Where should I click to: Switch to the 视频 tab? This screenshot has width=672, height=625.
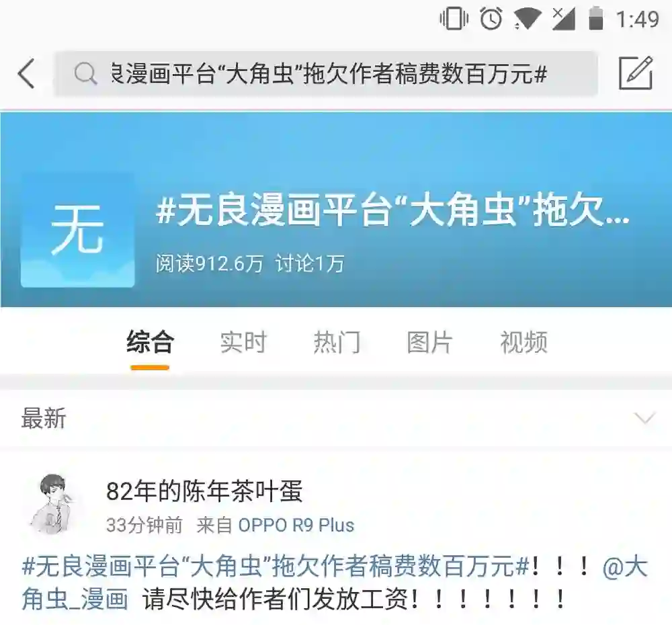(x=523, y=343)
